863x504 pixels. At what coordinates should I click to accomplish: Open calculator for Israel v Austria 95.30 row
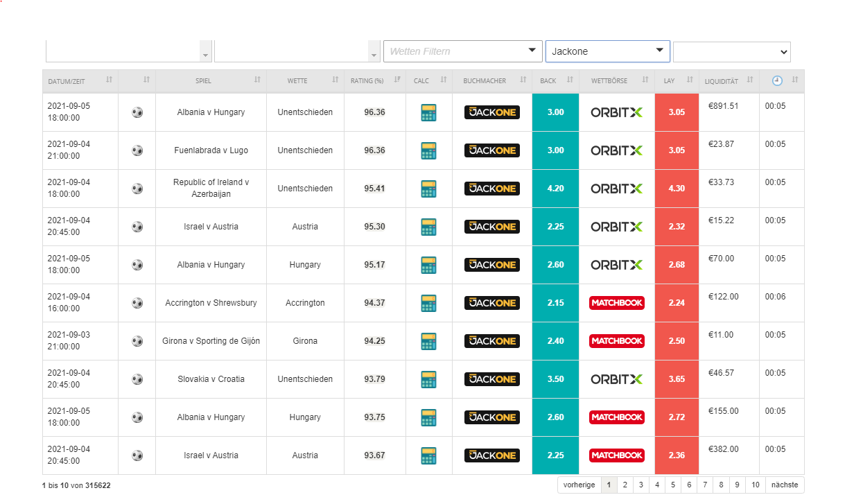click(x=428, y=227)
